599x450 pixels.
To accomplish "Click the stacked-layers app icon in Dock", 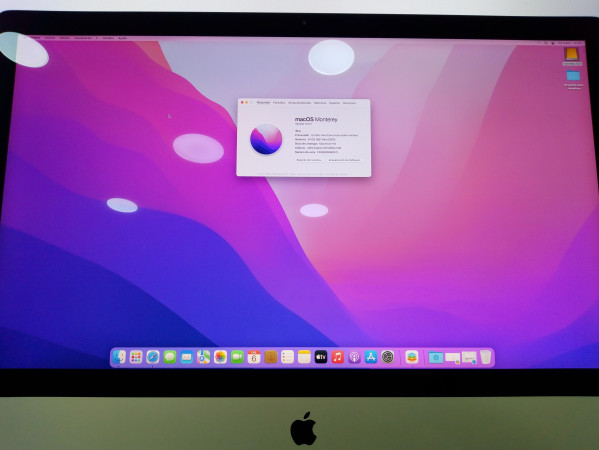I will coord(412,357).
